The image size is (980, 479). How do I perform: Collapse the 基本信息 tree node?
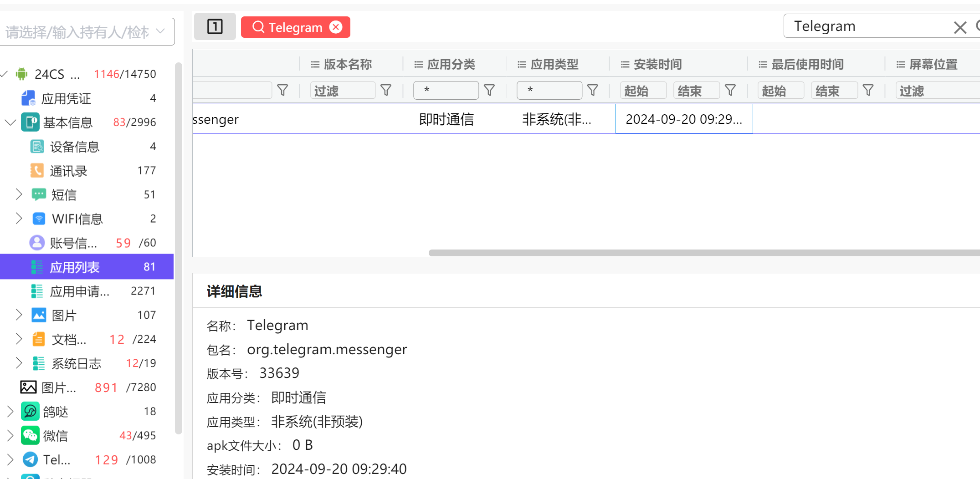[x=10, y=122]
